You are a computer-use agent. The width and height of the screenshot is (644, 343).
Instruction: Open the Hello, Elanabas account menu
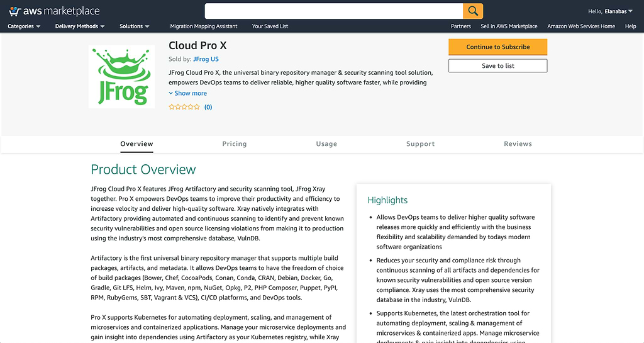(x=610, y=11)
